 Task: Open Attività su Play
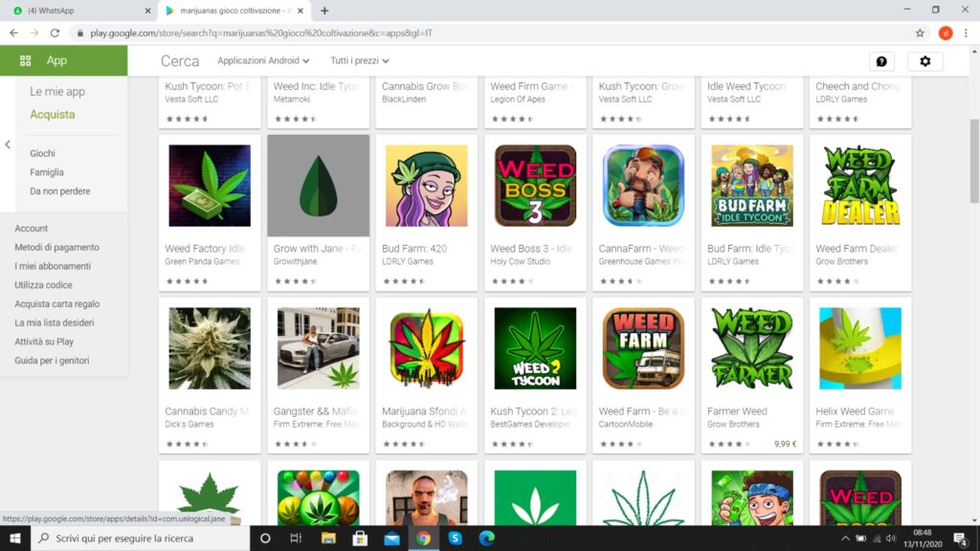[x=44, y=342]
